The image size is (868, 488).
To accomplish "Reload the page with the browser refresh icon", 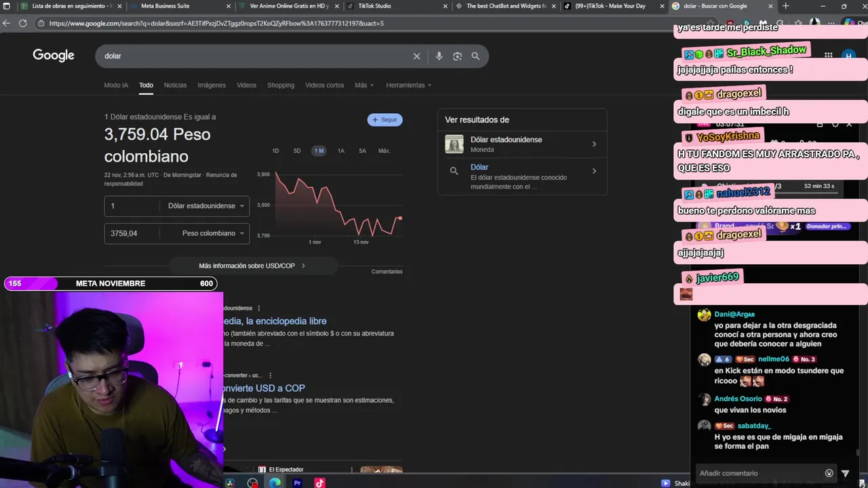I will click(x=22, y=23).
